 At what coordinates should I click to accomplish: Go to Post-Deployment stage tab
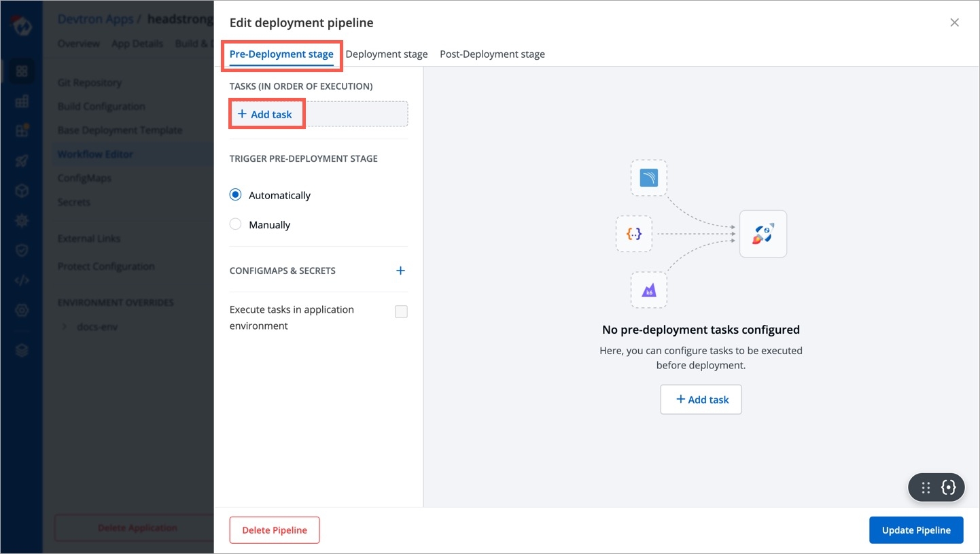tap(492, 54)
